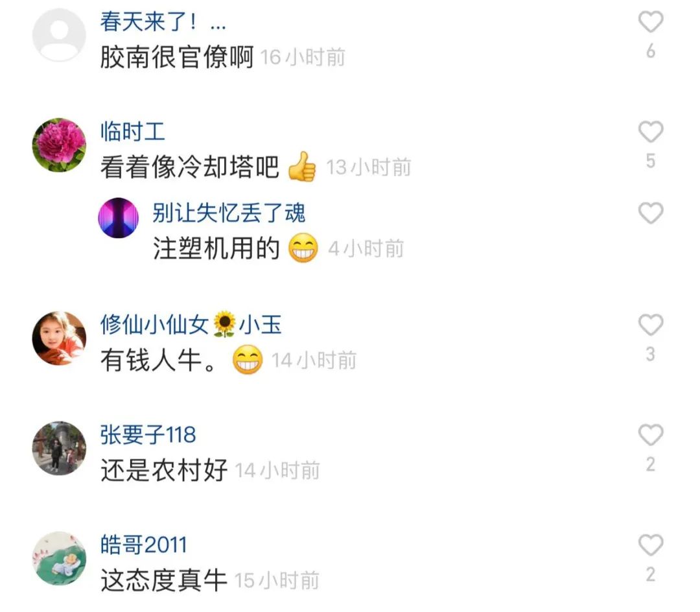
Task: Open username 临时工
Action: pos(133,131)
